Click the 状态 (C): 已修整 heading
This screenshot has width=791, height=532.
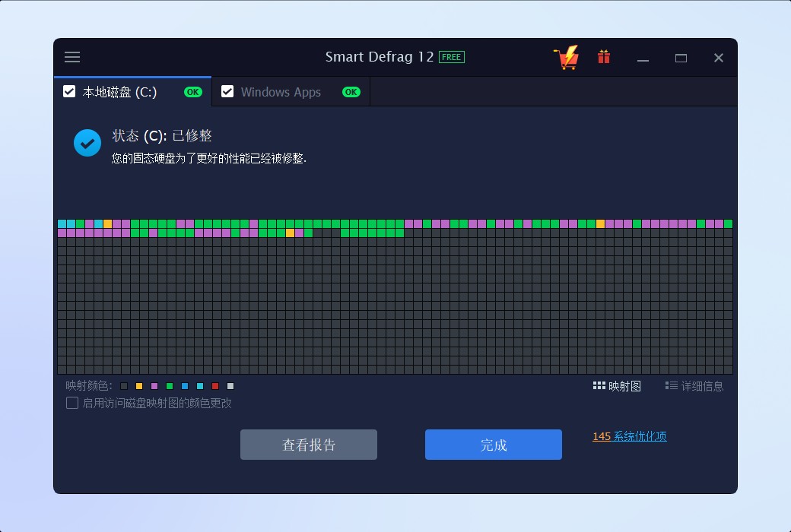tap(162, 135)
